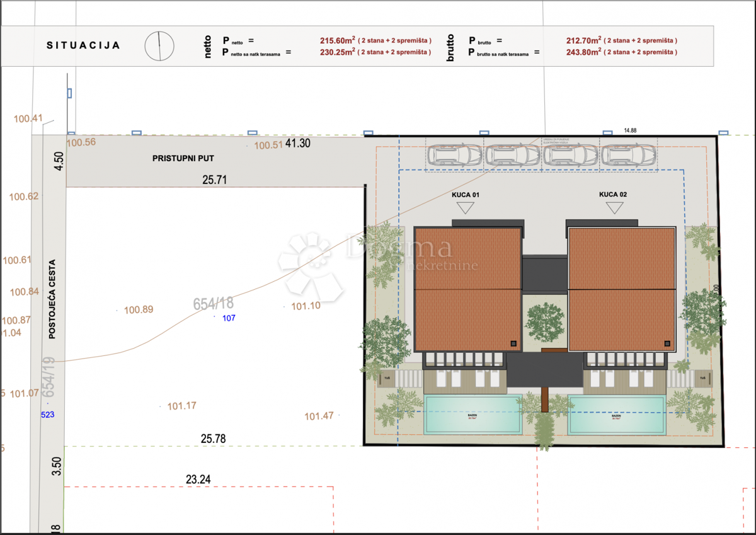Select the rightmost parked car
Screen dimensions: 756x535
[x=629, y=155]
